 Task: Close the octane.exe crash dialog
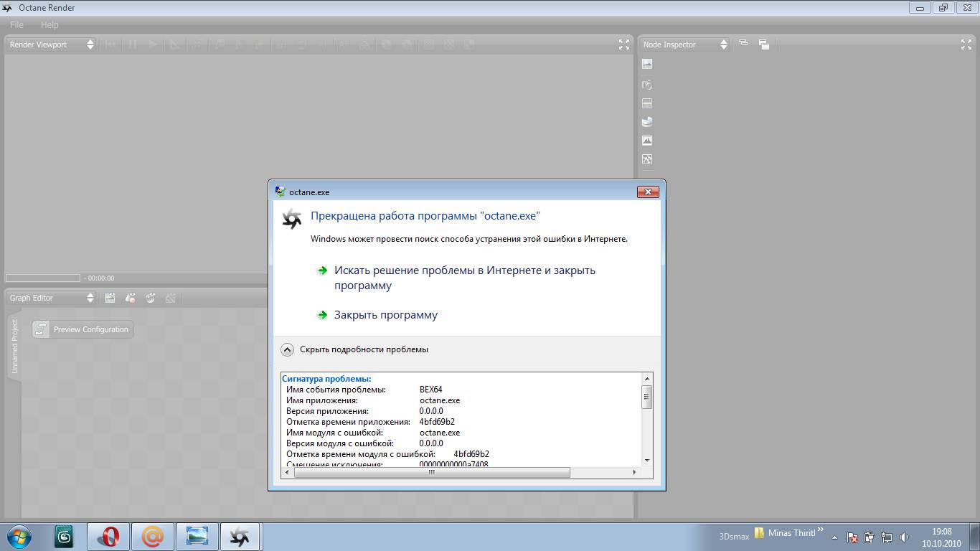648,192
